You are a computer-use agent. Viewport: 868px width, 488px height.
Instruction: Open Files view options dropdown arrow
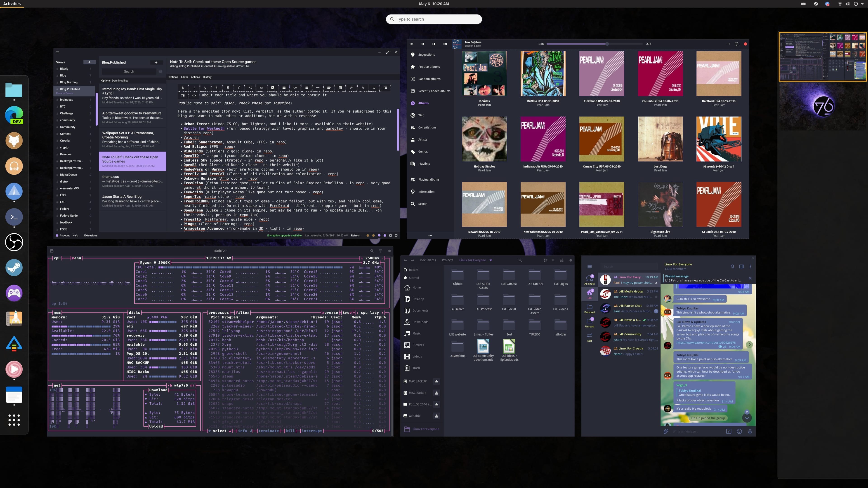coord(553,260)
